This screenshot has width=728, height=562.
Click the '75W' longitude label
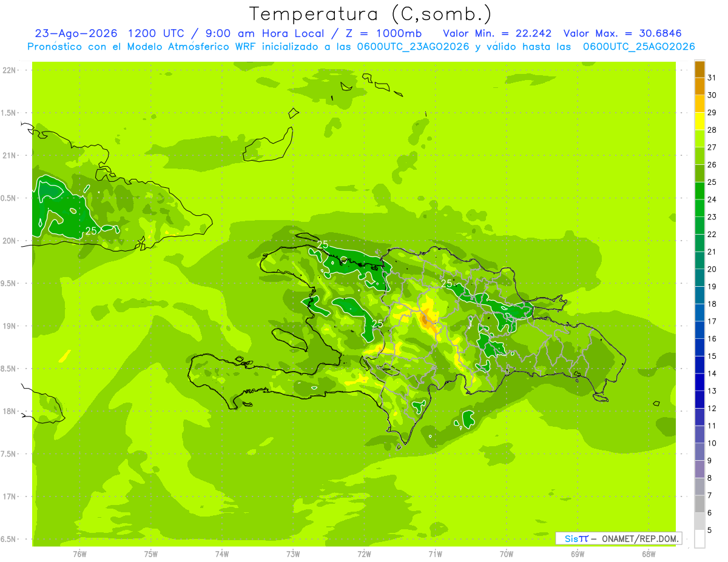click(151, 555)
